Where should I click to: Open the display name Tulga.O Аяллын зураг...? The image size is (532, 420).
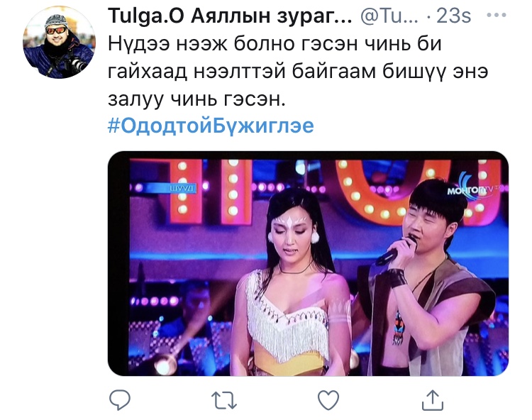pyautogui.click(x=230, y=16)
